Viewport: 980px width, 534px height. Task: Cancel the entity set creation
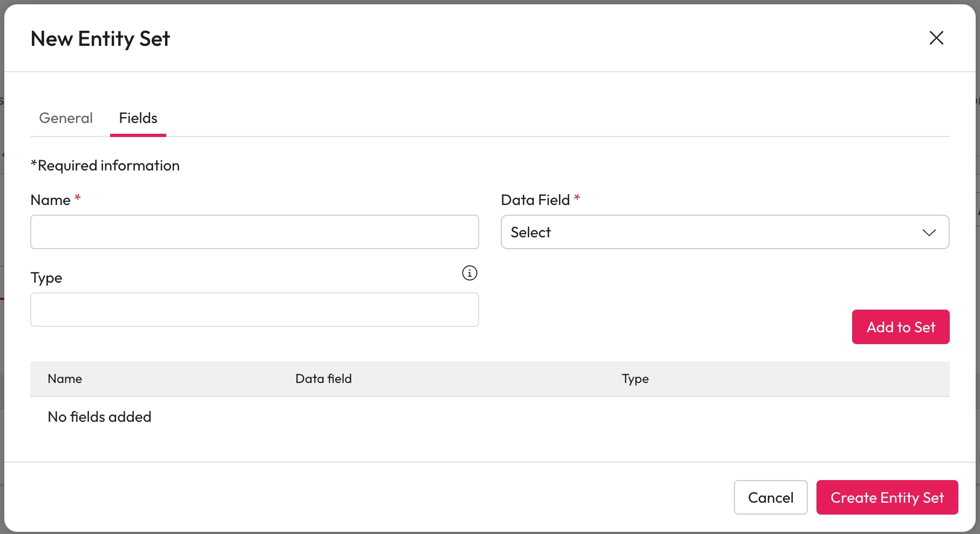pyautogui.click(x=770, y=497)
